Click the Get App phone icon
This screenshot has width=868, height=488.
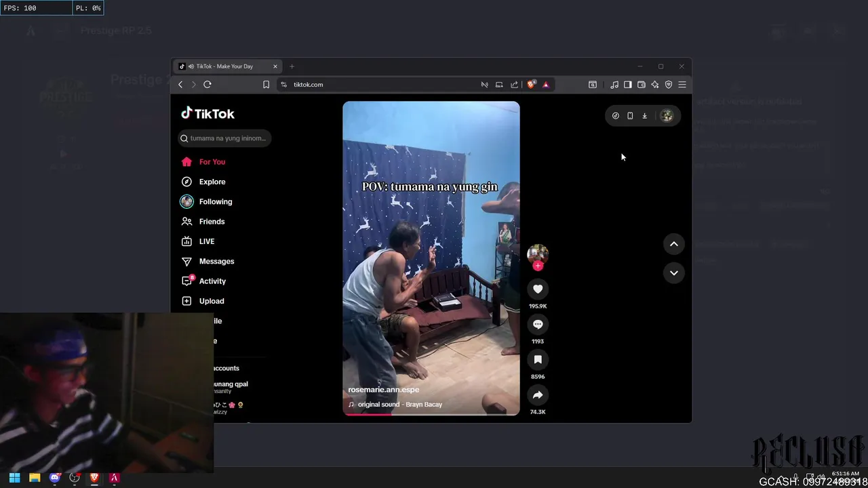(x=630, y=116)
